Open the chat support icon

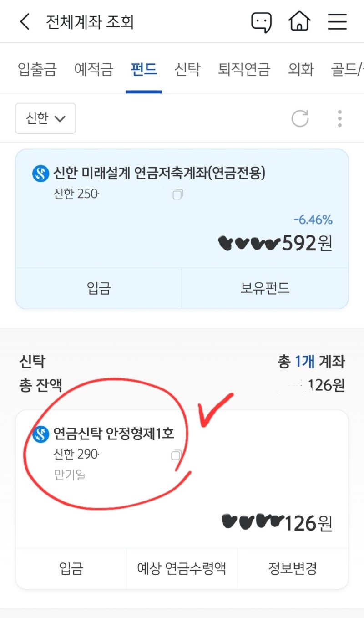[261, 22]
